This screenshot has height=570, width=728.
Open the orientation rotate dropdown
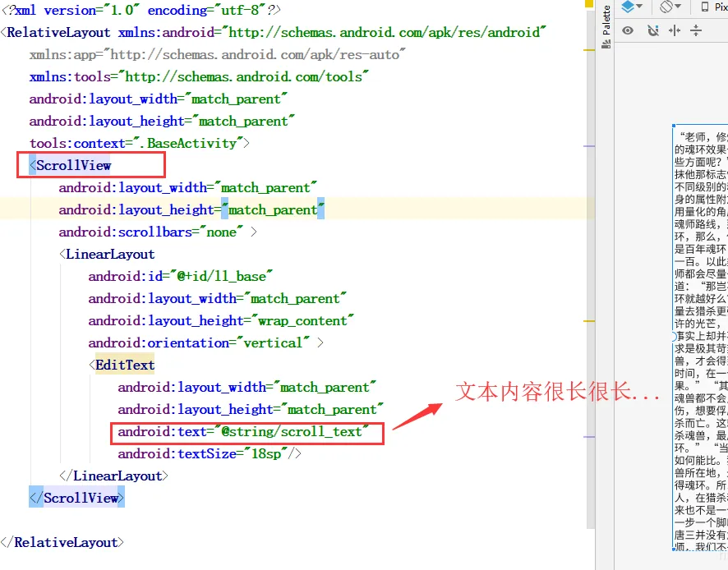(670, 7)
